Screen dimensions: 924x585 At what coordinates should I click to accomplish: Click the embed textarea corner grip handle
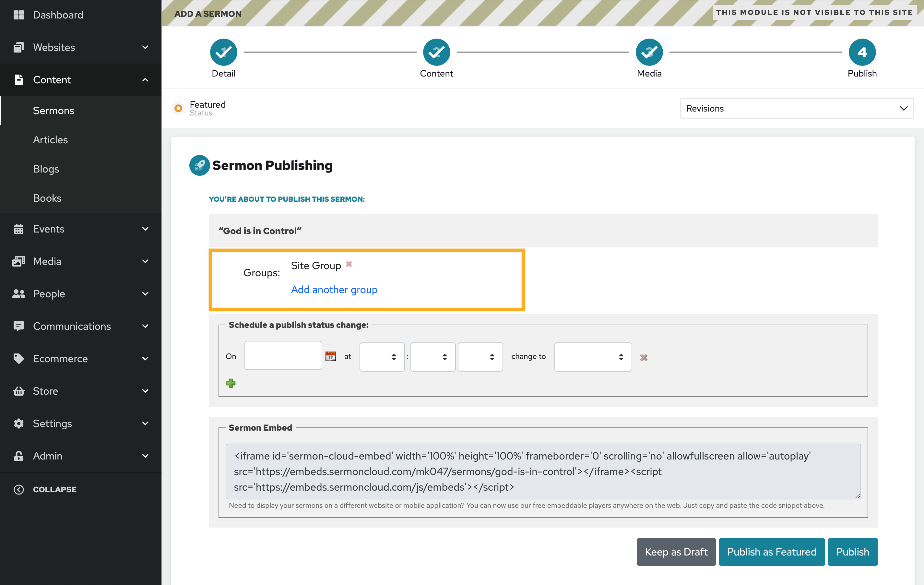(858, 496)
